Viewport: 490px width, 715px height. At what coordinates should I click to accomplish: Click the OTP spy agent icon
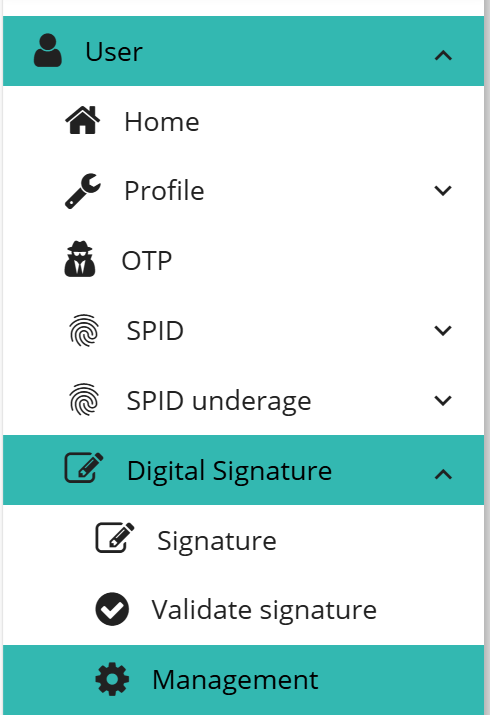pos(80,259)
